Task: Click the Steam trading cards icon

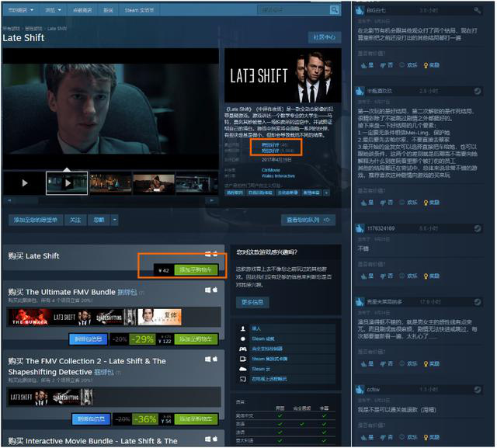Action: click(243, 359)
